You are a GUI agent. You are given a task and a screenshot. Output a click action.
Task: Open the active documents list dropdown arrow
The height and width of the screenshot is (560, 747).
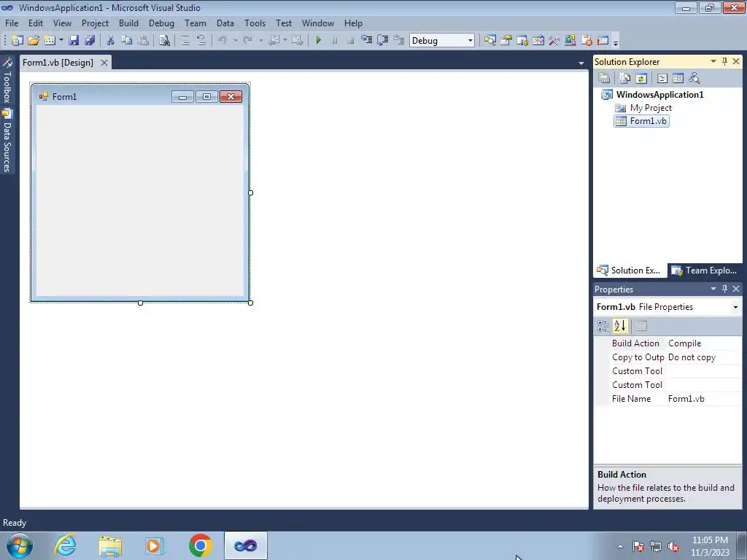[x=581, y=63]
